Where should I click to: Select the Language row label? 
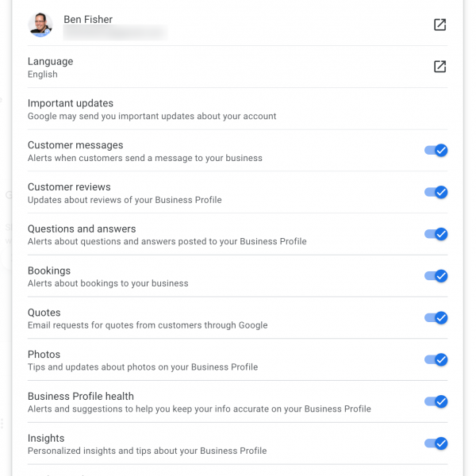(50, 61)
